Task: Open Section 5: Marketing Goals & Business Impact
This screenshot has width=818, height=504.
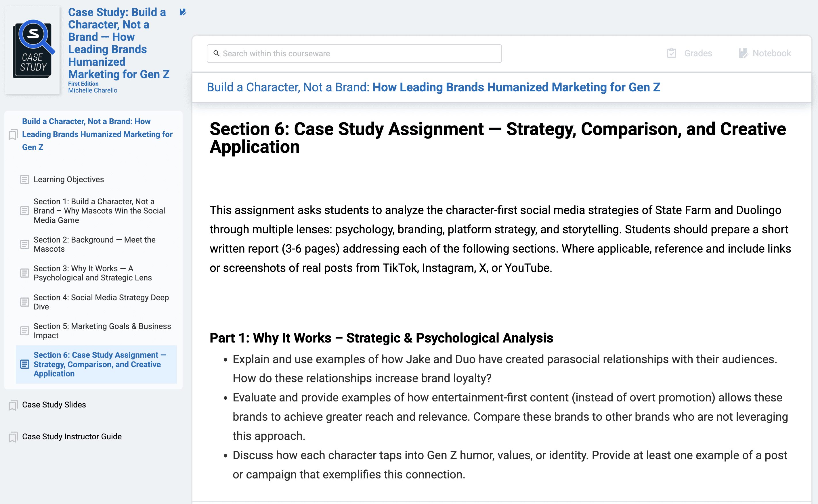Action: (102, 331)
